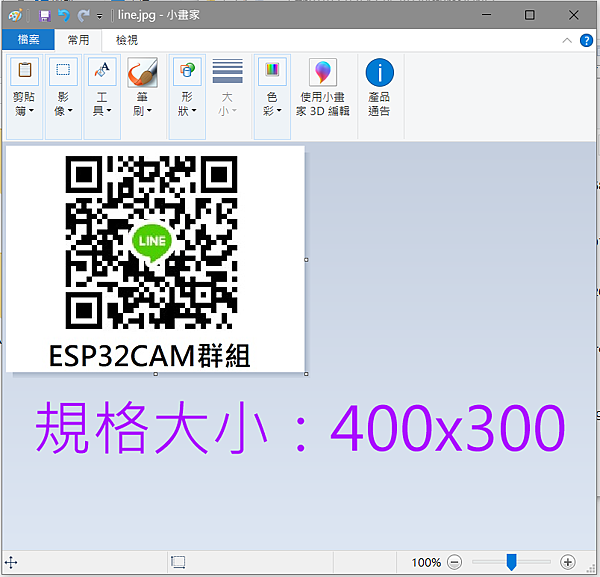Minimize the Paint window

tap(486, 15)
